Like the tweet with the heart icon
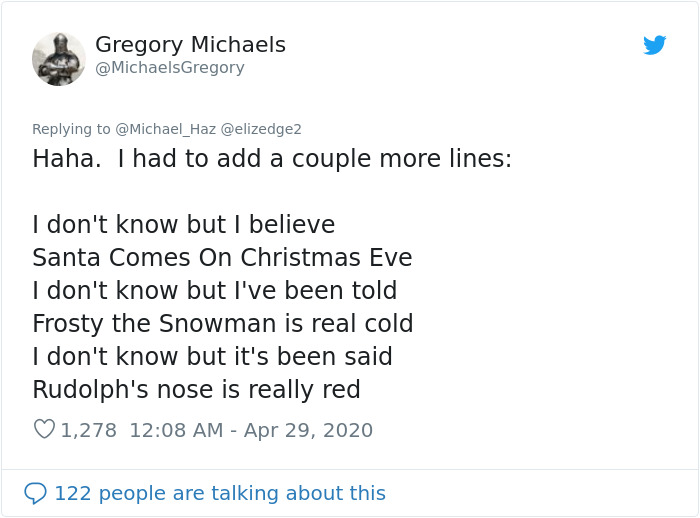Screen dimensions: 700x518 pos(44,430)
